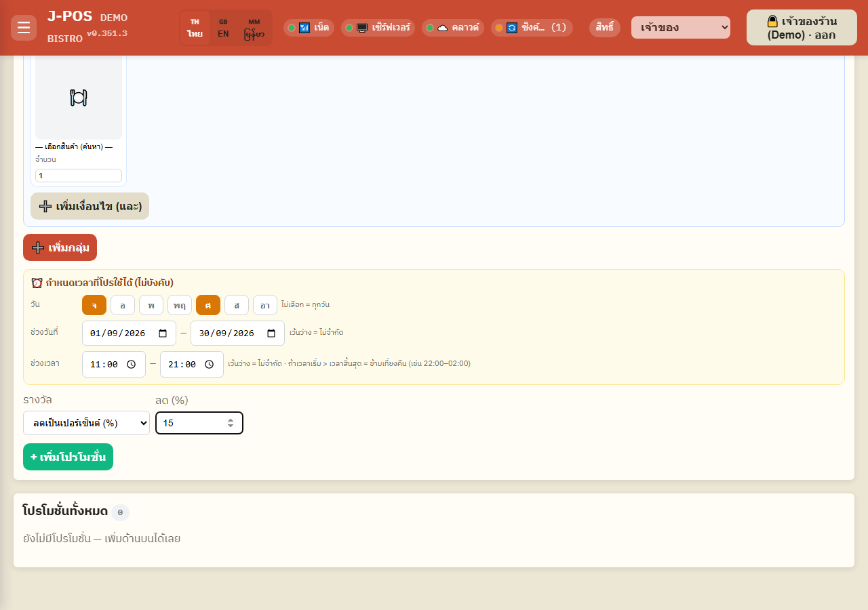868x610 pixels.
Task: Open the role dropdown showing เจ้าของ
Action: tap(681, 28)
